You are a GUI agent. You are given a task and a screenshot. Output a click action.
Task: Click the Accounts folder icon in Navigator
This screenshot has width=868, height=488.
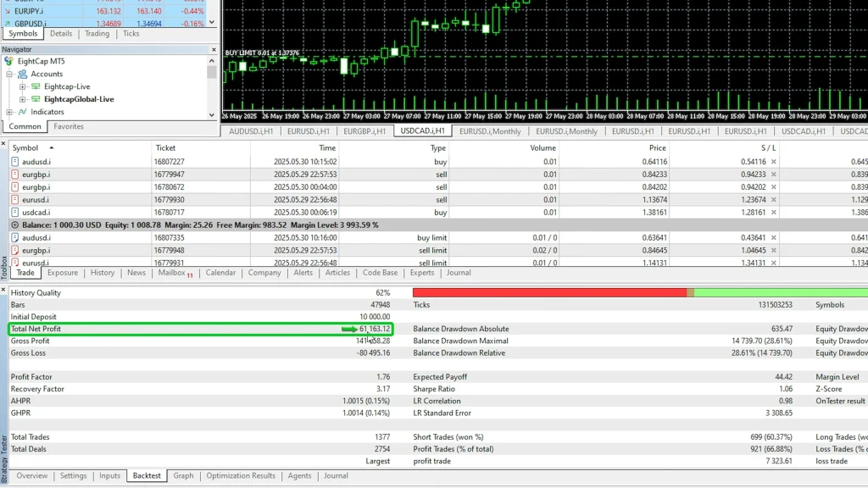point(23,75)
